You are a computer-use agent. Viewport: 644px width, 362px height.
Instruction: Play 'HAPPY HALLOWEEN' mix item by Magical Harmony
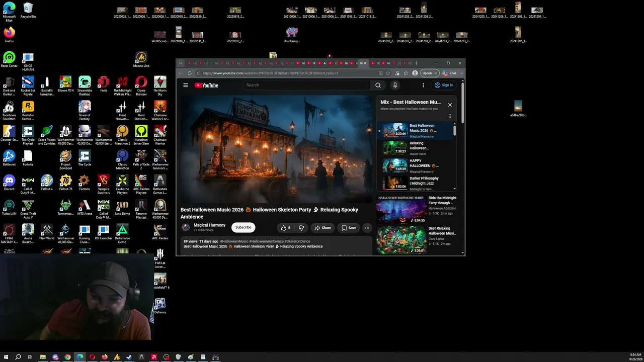pyautogui.click(x=415, y=166)
